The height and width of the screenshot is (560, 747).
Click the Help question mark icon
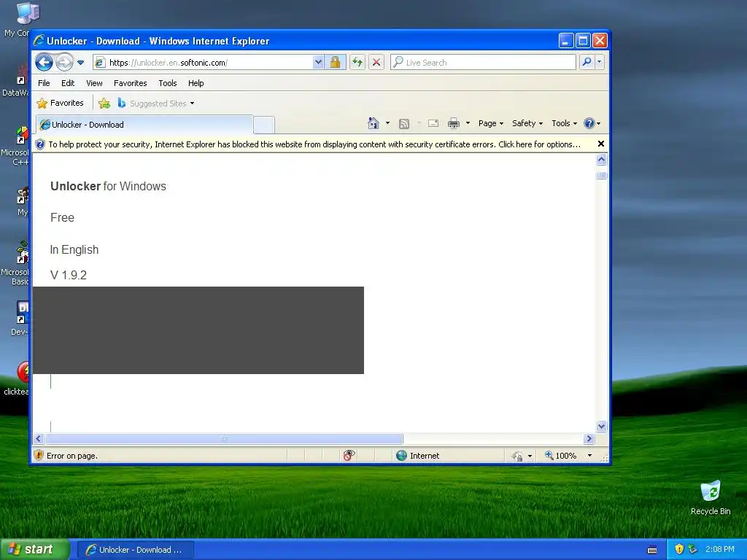(589, 123)
